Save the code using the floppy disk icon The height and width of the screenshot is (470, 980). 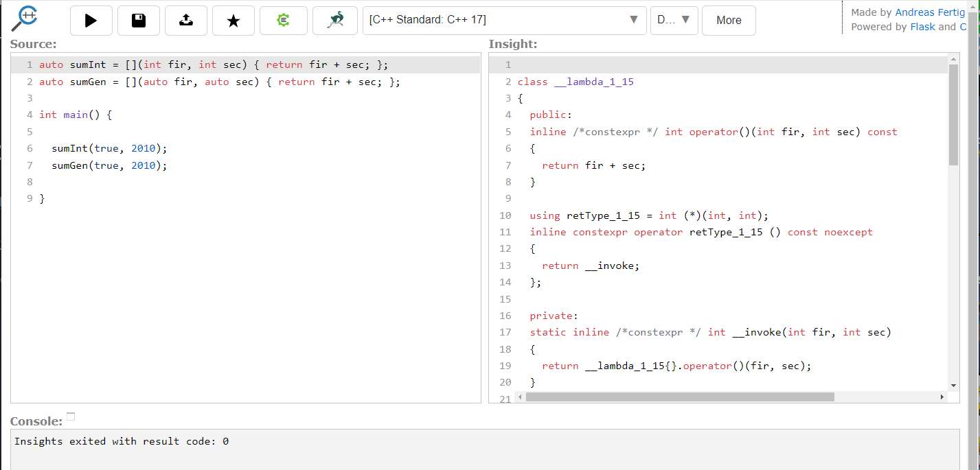[x=139, y=21]
